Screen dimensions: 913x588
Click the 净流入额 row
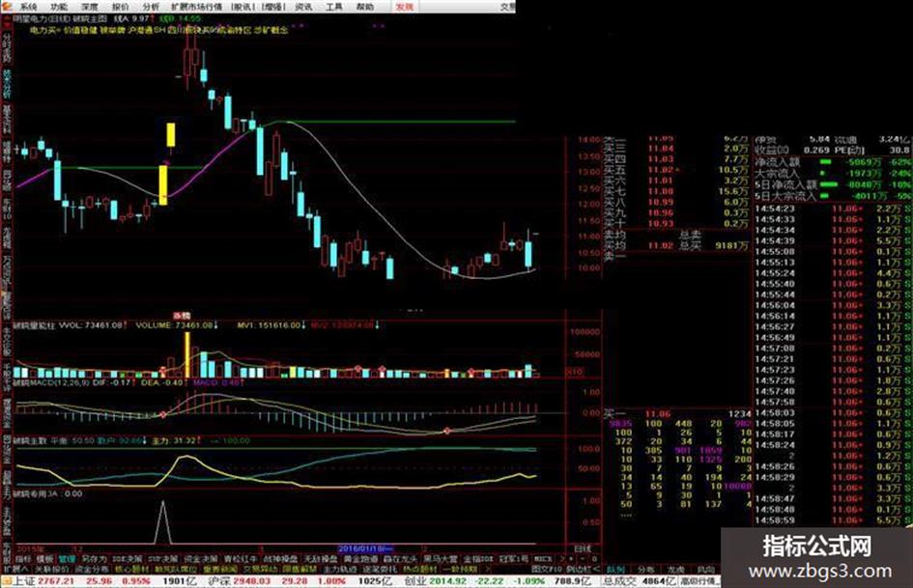tap(833, 162)
